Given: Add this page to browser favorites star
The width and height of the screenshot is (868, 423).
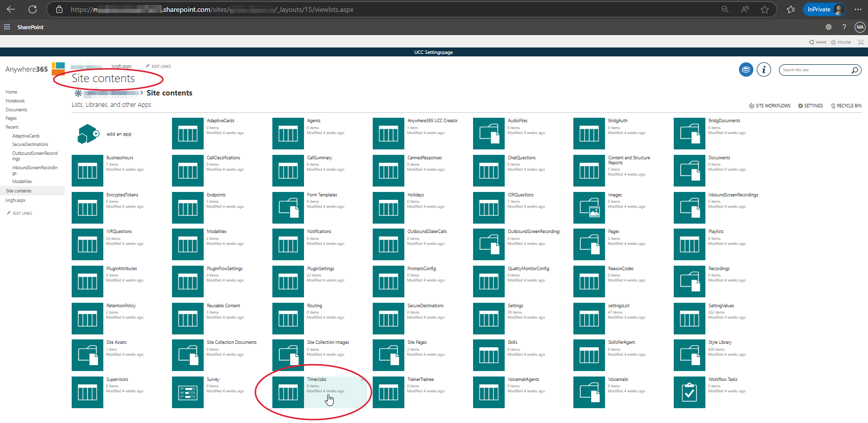Looking at the screenshot, I should [765, 9].
